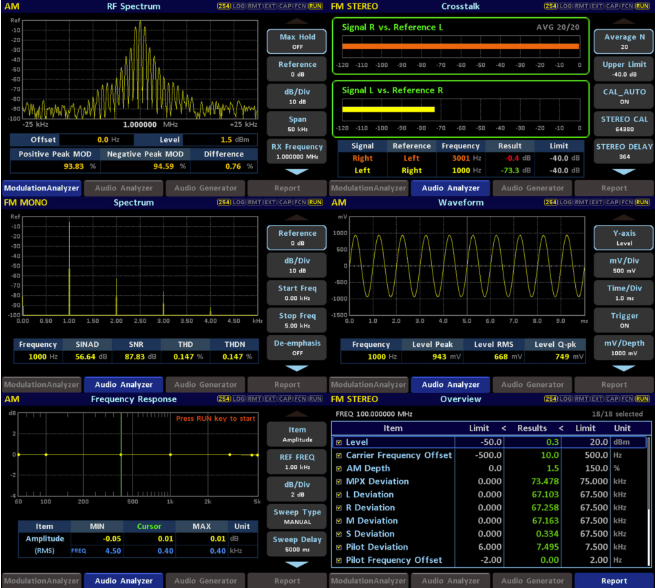Switch the Waveform Trigger ON setting

pos(623,320)
